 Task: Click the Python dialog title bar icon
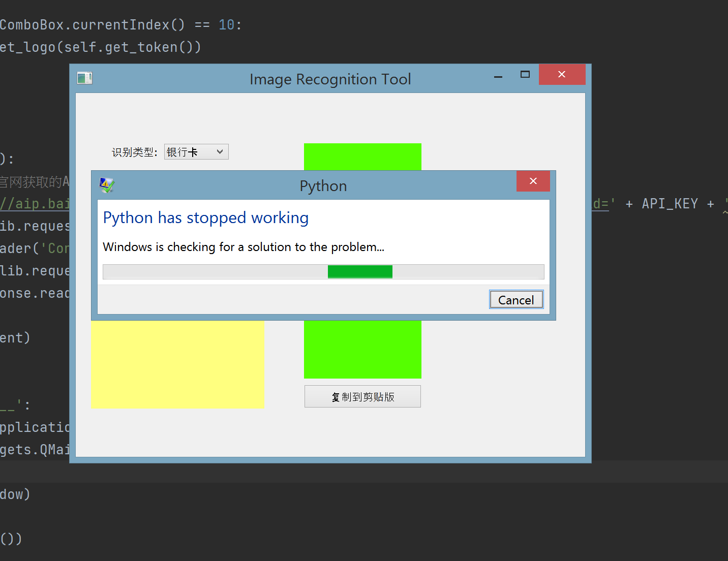coord(107,185)
